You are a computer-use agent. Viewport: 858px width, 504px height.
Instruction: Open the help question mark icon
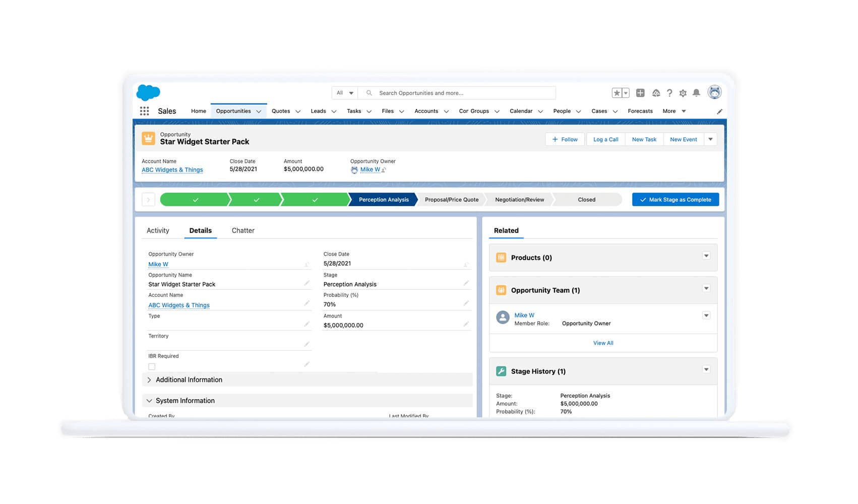click(x=669, y=93)
